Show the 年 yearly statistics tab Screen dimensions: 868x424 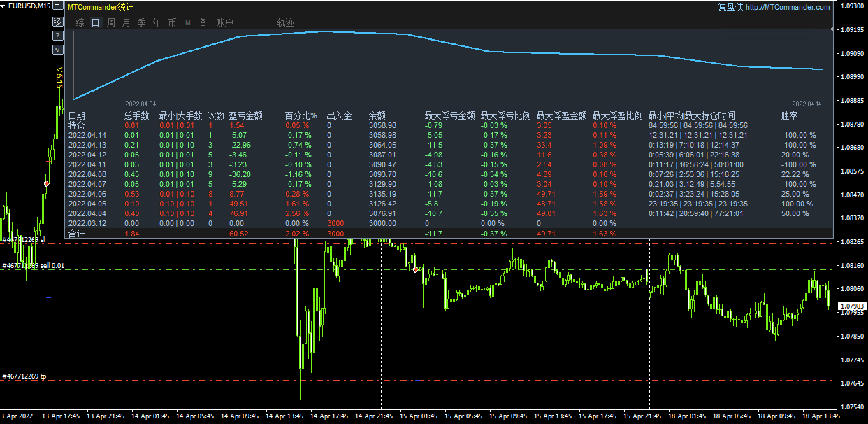[157, 22]
